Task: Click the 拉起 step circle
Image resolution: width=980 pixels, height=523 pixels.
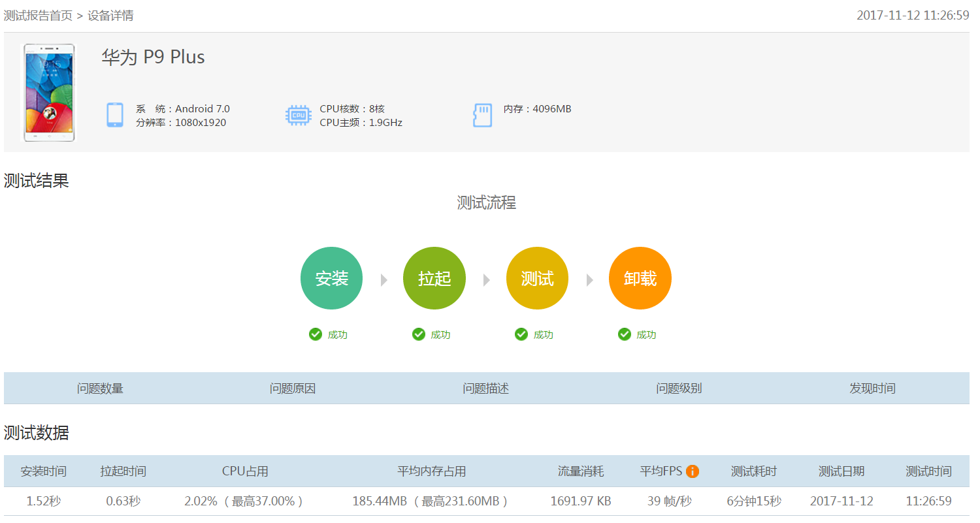Action: click(x=434, y=278)
